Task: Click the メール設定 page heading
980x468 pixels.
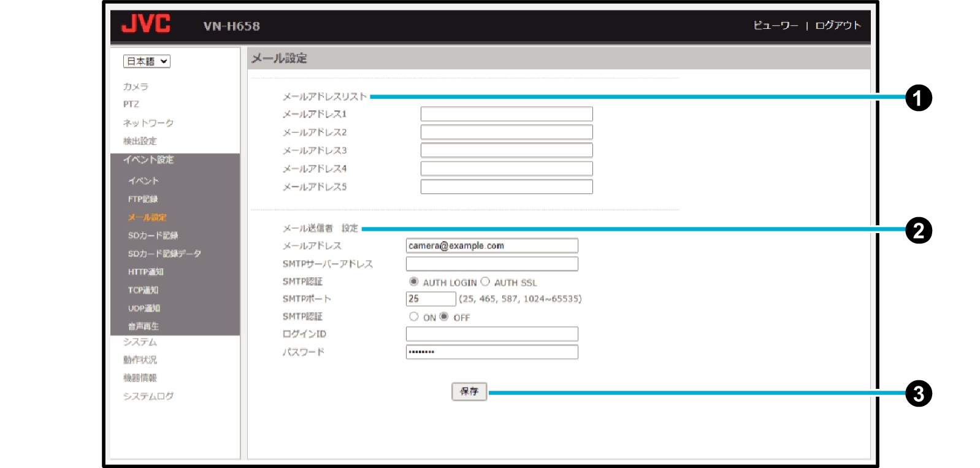Action: [x=279, y=58]
